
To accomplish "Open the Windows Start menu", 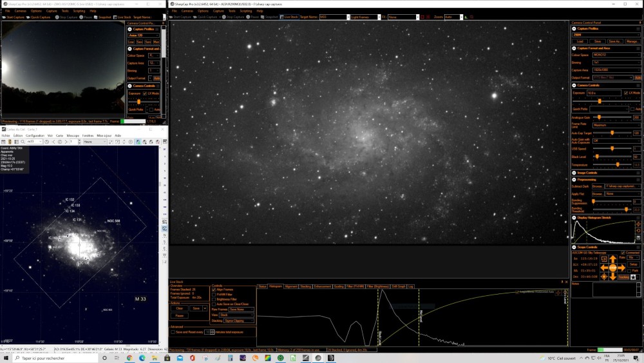I will click(6, 358).
